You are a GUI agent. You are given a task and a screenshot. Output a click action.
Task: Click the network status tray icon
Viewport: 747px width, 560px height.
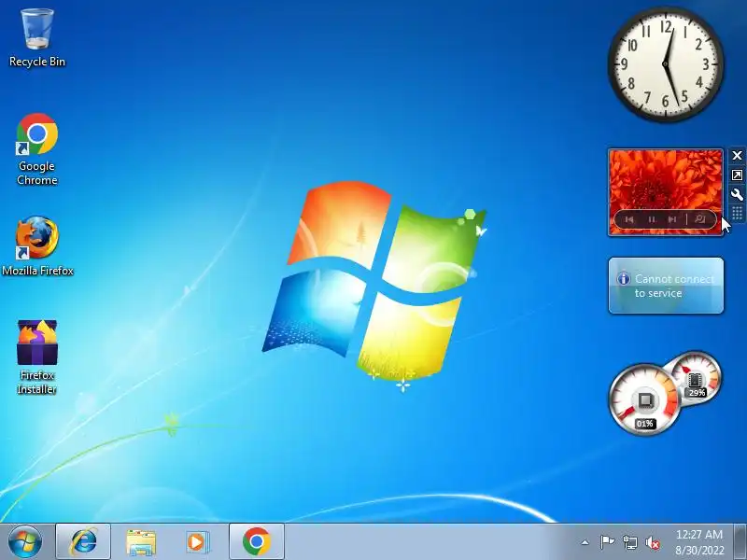click(629, 542)
